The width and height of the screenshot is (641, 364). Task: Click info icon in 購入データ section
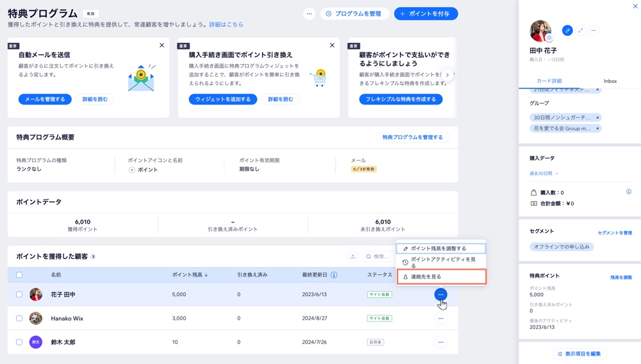[x=629, y=192]
